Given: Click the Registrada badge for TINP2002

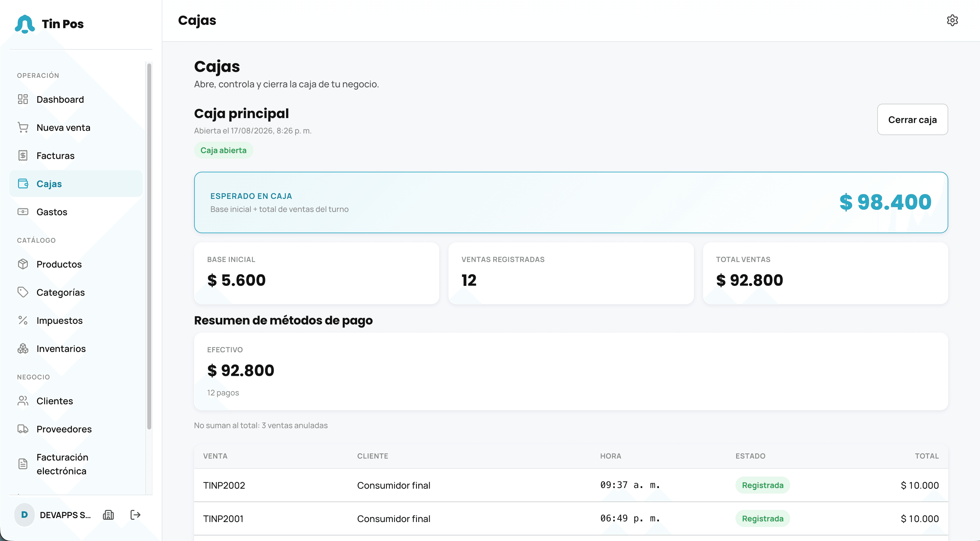Looking at the screenshot, I should [x=762, y=485].
